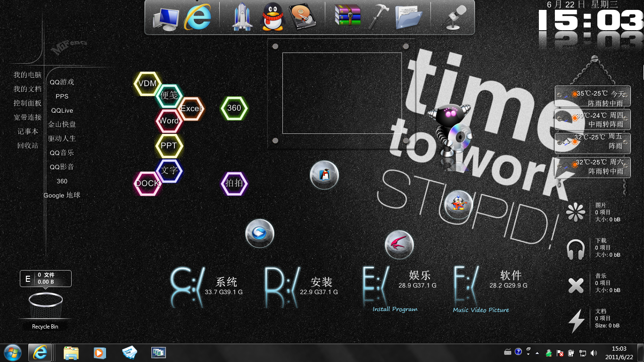Click the 周五 阵雨 weather card
Image resolution: width=644 pixels, height=362 pixels.
(x=593, y=143)
